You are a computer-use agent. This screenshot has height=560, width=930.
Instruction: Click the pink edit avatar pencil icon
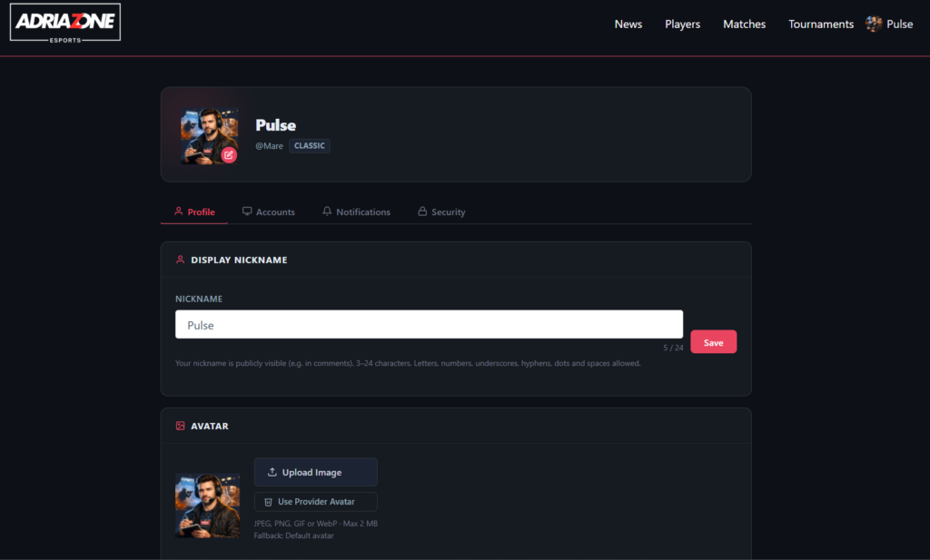click(229, 155)
